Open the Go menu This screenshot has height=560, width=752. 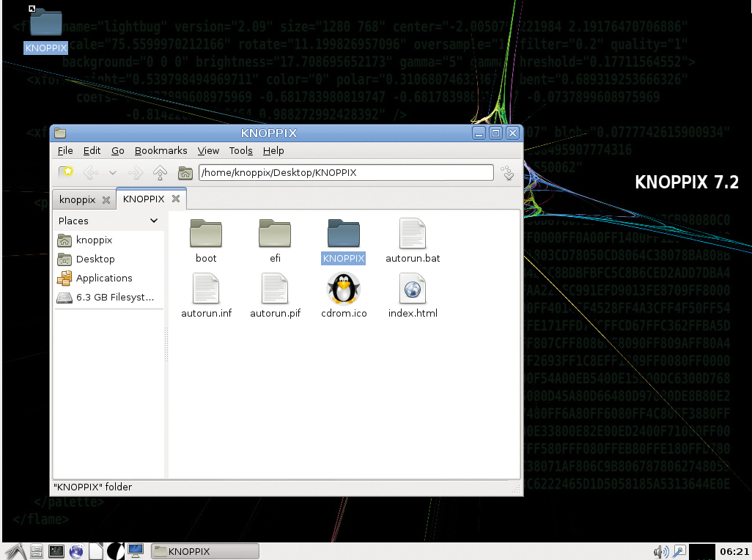(x=117, y=150)
